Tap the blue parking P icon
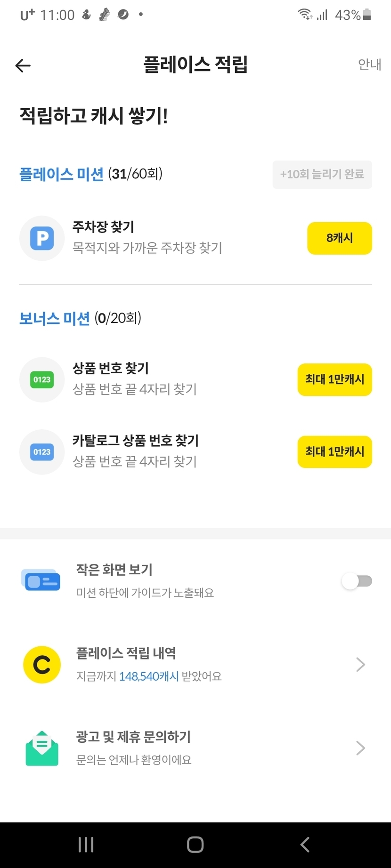 42,238
